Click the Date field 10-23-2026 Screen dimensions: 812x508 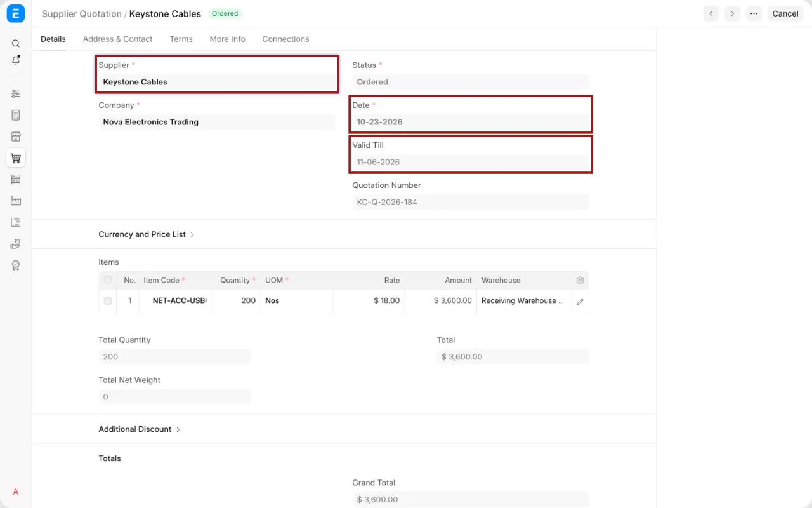[471, 122]
